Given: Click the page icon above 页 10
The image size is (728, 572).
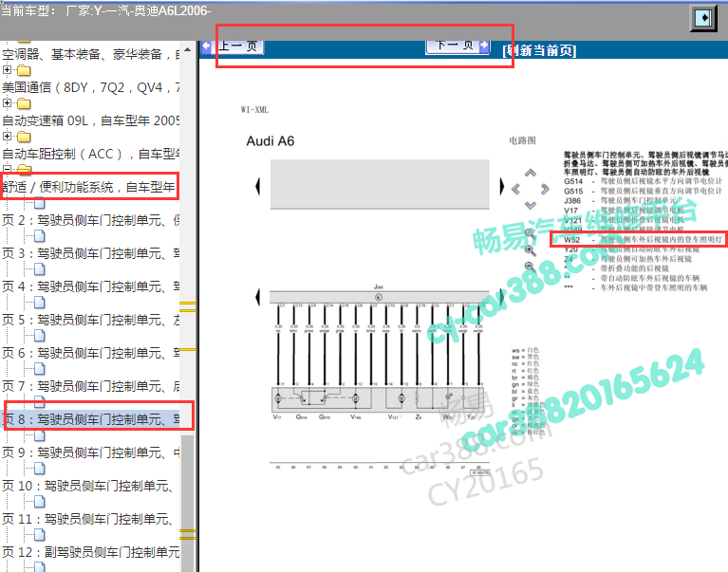Looking at the screenshot, I should click(40, 469).
